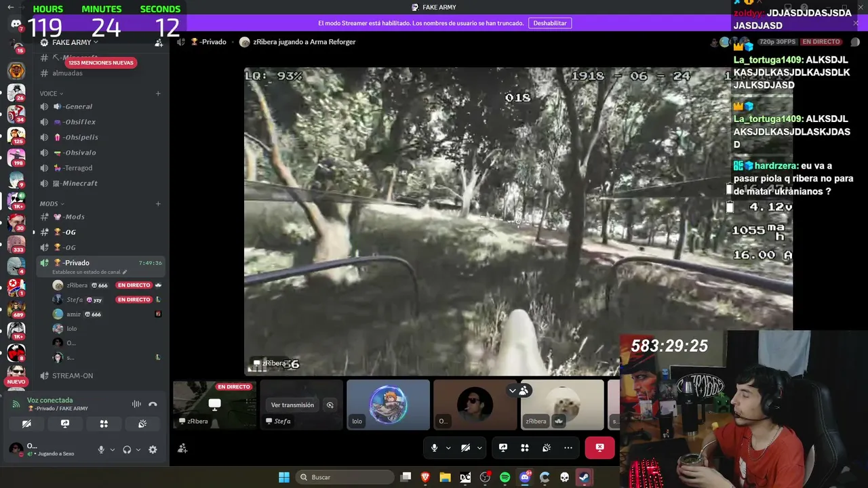Toggle microphone in the call controls bar

pyautogui.click(x=435, y=448)
